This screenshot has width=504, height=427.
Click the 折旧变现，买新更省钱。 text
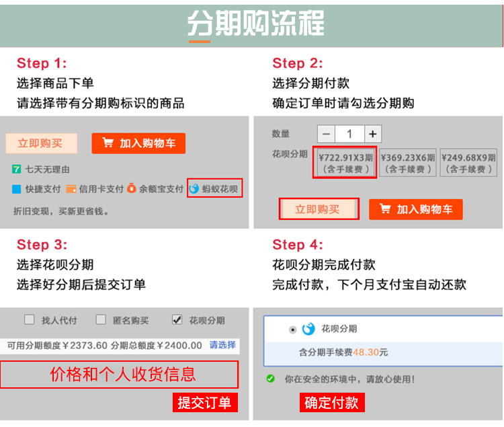point(60,211)
